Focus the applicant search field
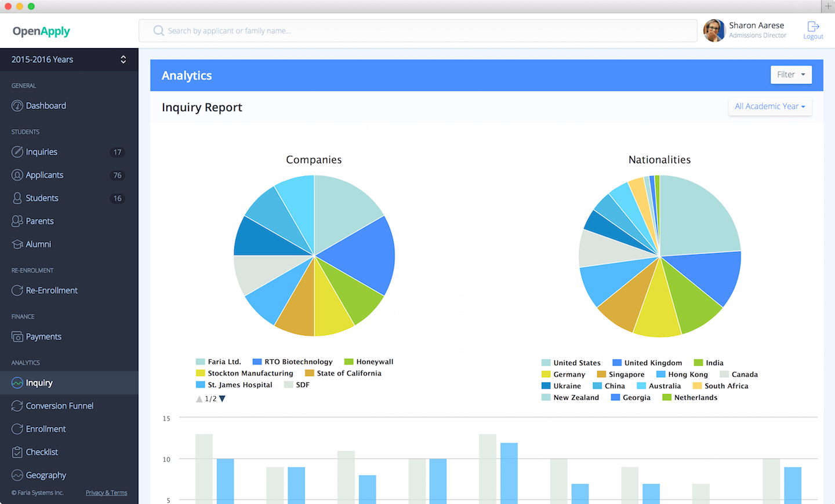The height and width of the screenshot is (504, 835). (418, 31)
